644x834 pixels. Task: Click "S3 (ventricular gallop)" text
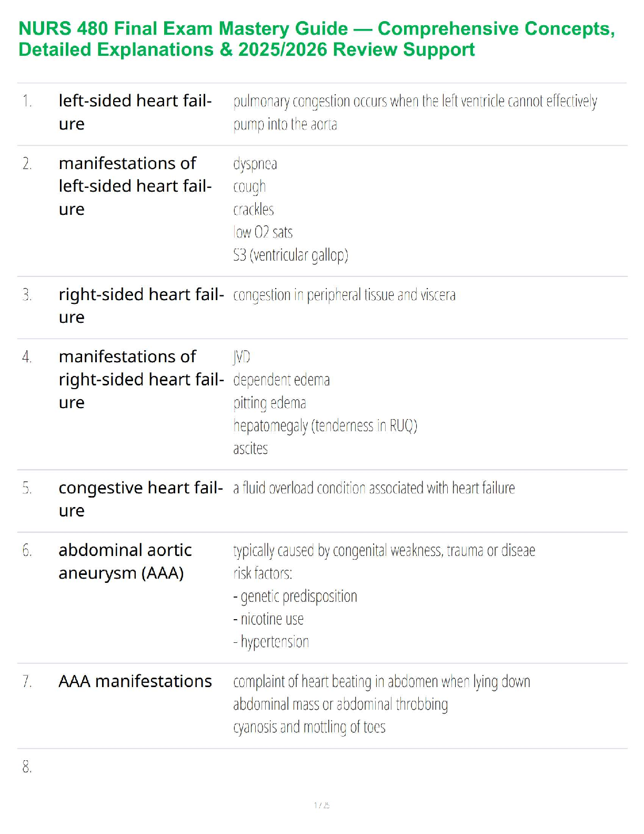coord(290,255)
